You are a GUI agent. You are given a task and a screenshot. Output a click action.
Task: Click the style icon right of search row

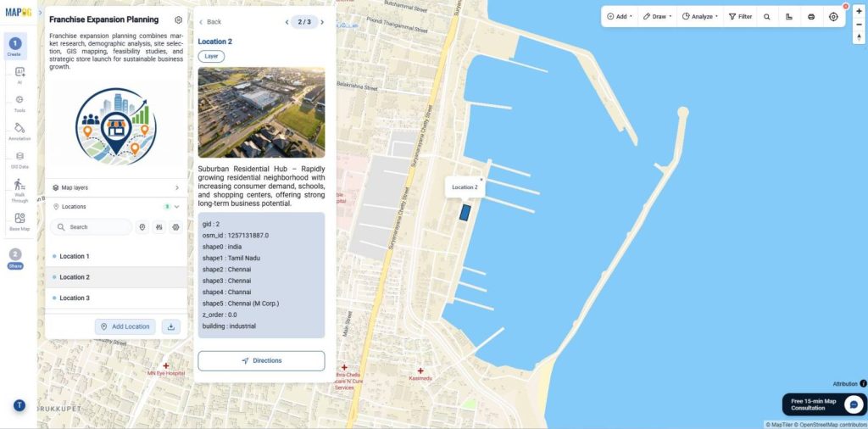point(176,227)
